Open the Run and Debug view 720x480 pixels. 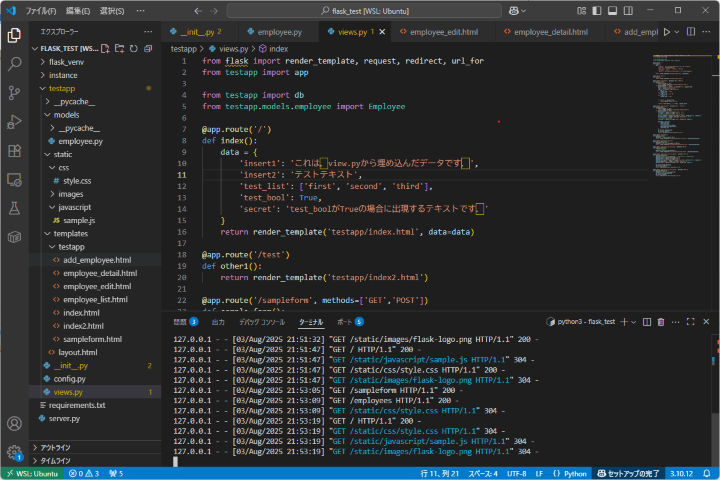(x=14, y=122)
